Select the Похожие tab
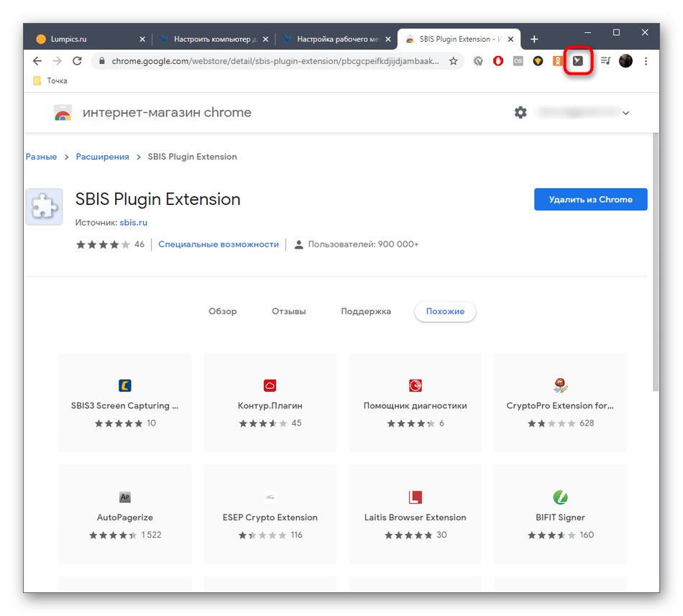 pos(445,311)
